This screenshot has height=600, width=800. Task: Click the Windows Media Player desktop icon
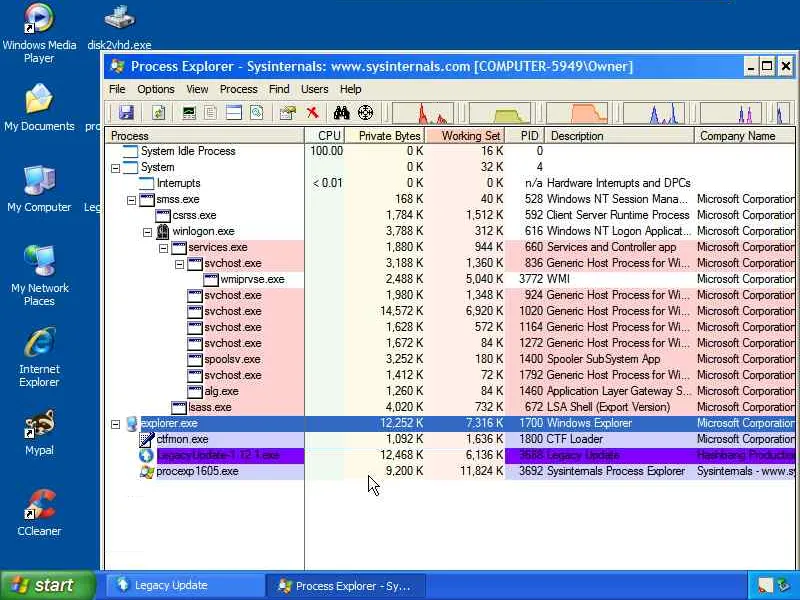click(39, 34)
